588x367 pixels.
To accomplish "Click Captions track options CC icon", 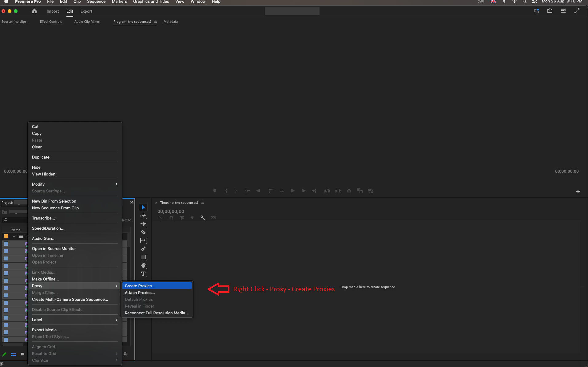I will tap(213, 218).
